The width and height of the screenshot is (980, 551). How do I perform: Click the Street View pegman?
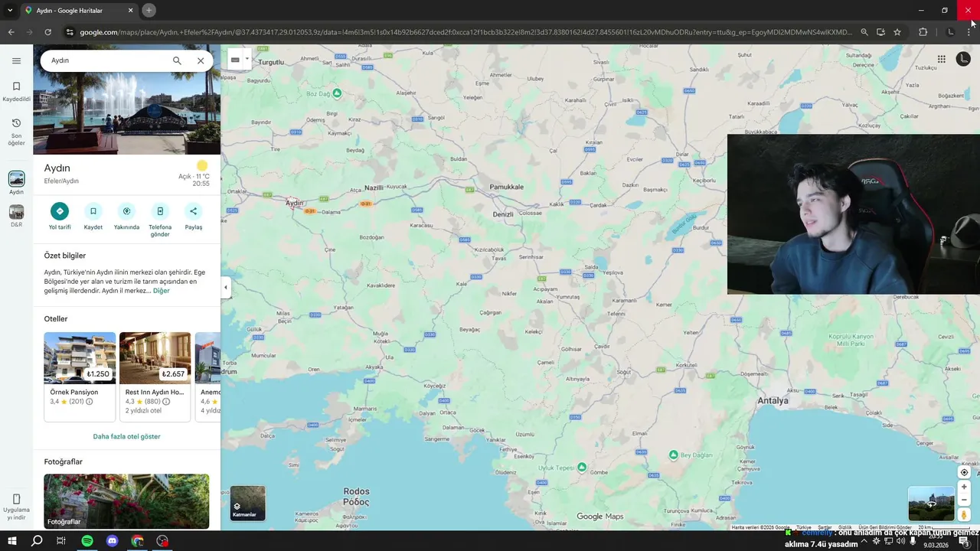[964, 515]
